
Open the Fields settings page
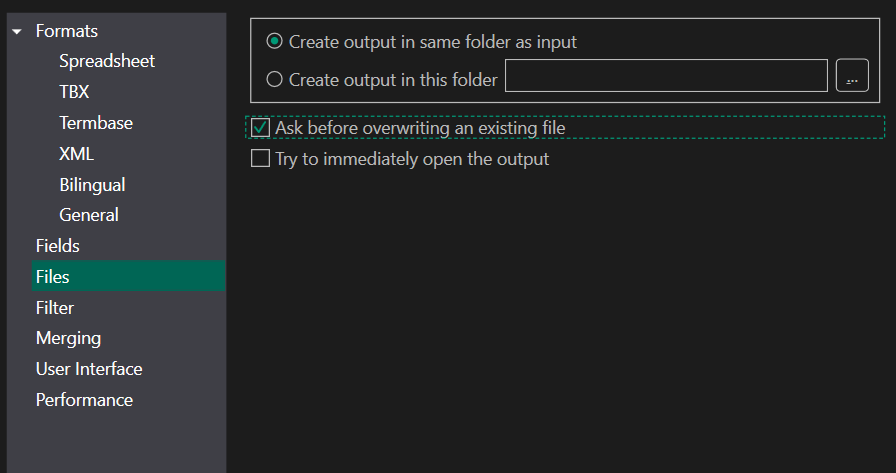(57, 246)
